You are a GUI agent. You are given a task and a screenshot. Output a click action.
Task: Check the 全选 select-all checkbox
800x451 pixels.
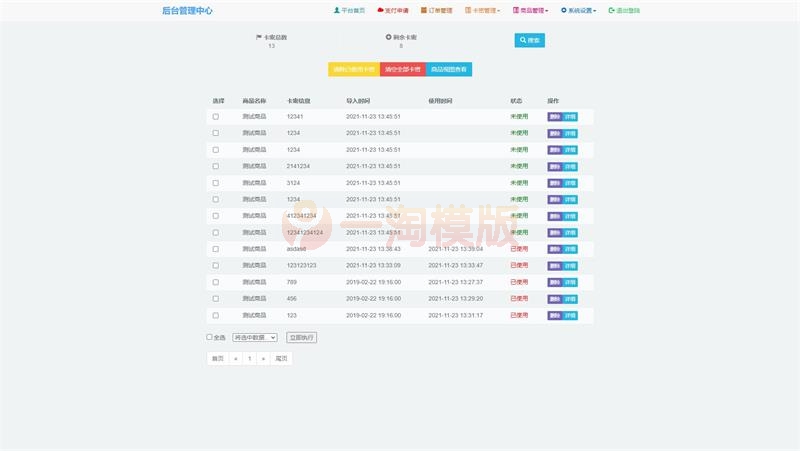pyautogui.click(x=209, y=337)
